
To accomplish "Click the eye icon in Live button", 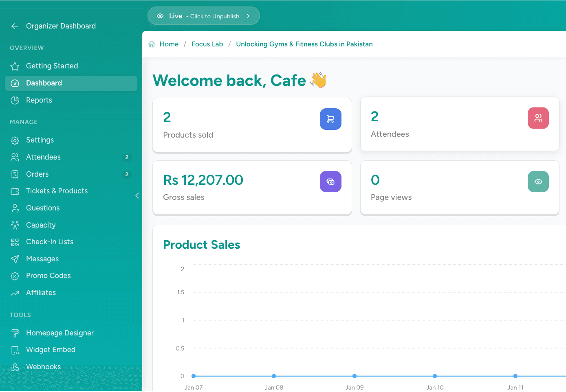I will pyautogui.click(x=160, y=16).
